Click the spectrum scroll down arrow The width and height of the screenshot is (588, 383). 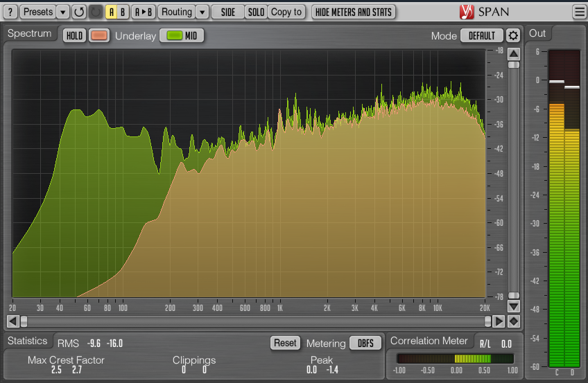point(513,305)
